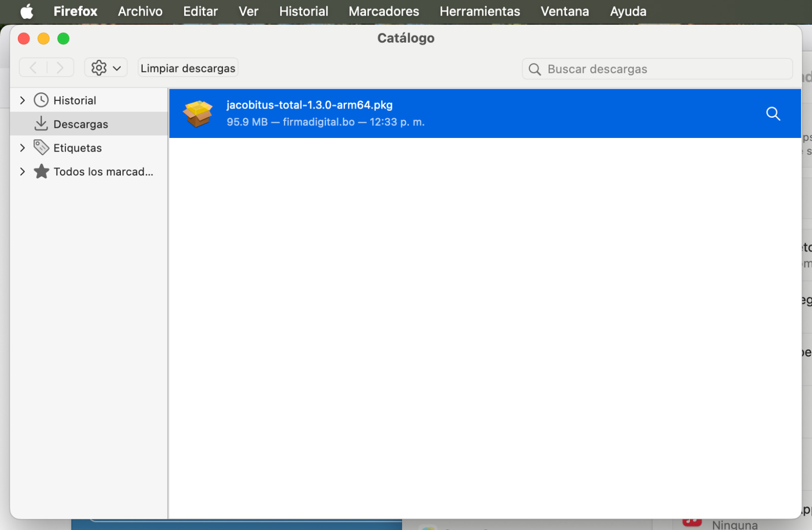
Task: Expand the Historial tree item
Action: tap(22, 100)
